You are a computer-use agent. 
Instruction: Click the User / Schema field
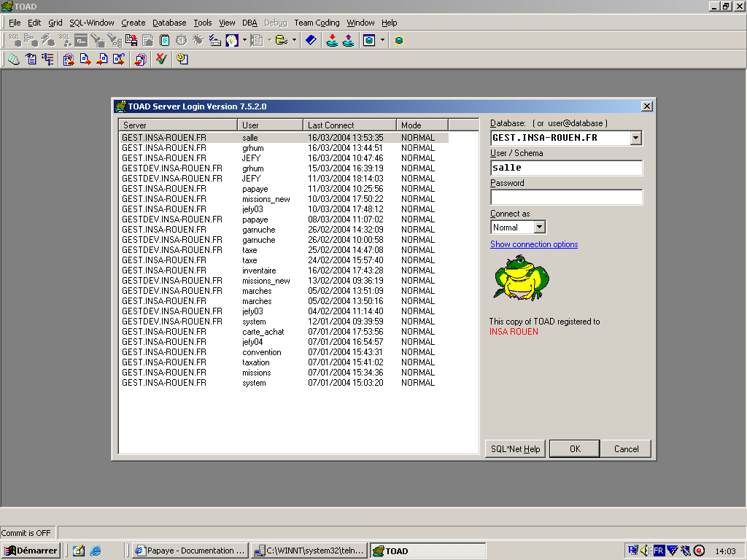566,168
